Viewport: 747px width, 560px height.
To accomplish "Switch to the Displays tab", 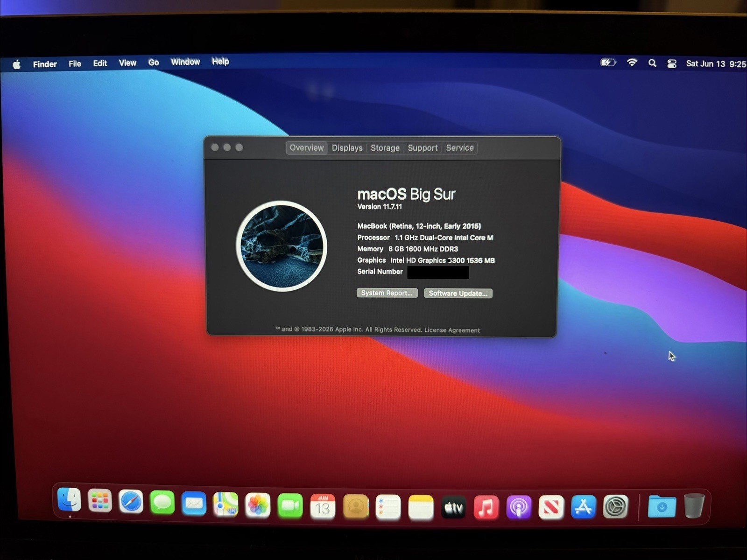I will [347, 148].
